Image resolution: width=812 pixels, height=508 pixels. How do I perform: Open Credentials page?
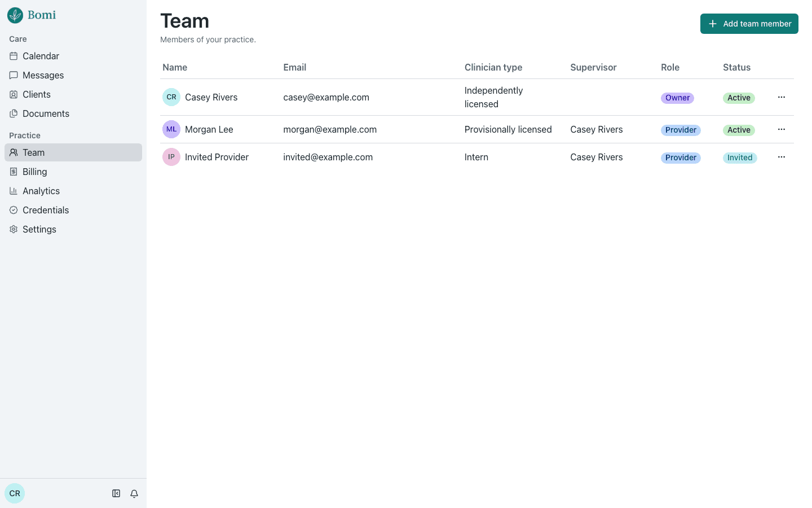coord(73,210)
